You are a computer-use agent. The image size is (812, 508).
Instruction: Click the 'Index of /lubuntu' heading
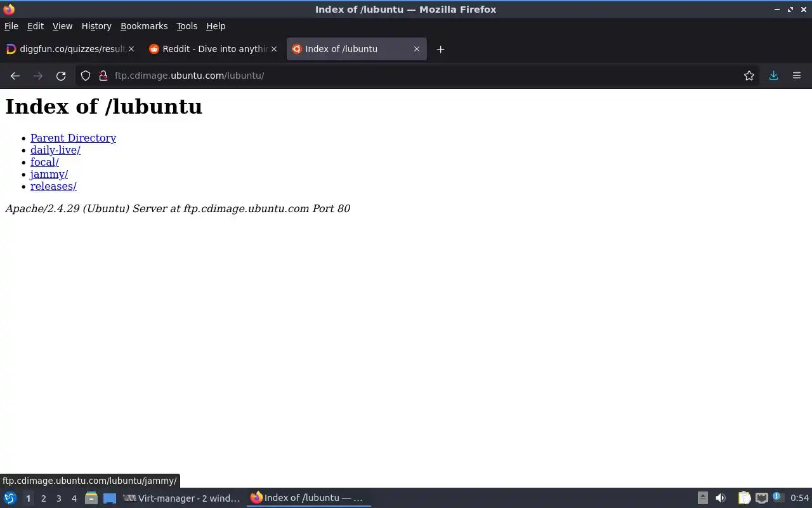point(103,107)
